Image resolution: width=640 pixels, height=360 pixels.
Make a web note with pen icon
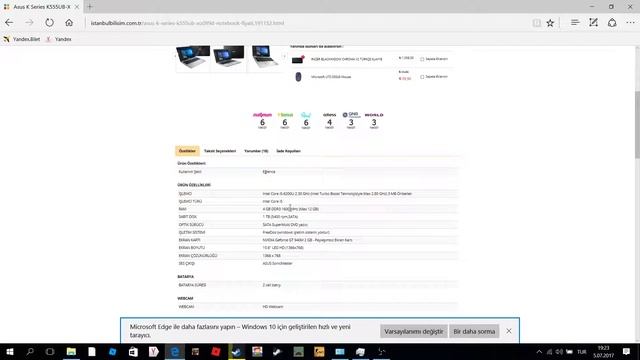593,23
